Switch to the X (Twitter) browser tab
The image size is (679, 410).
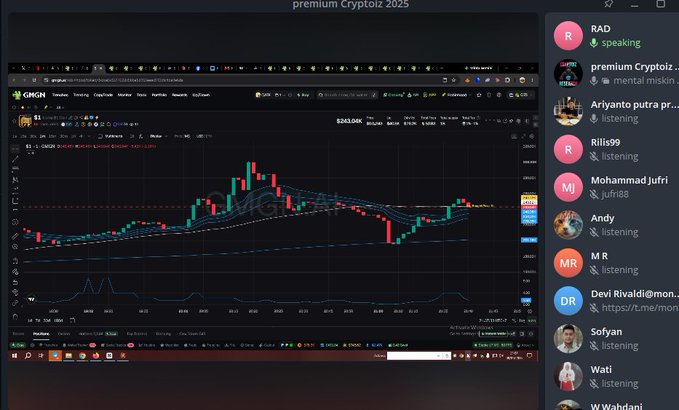[23, 68]
